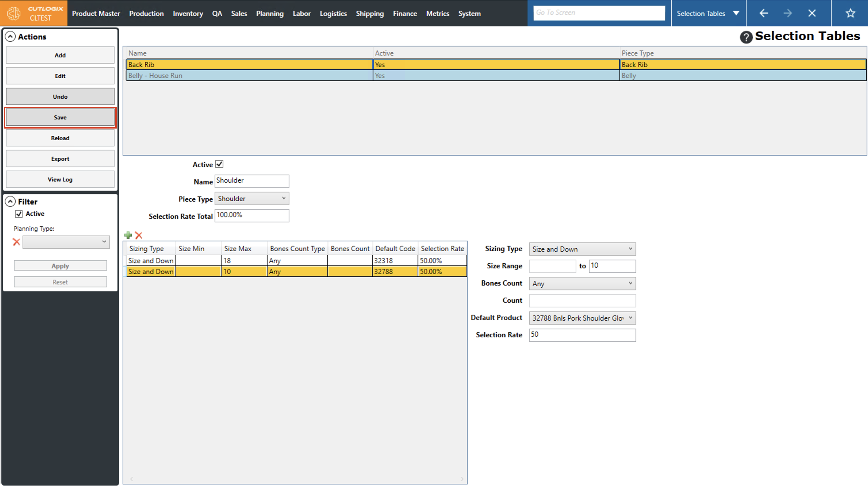Open the Production menu
The height and width of the screenshot is (486, 868).
146,14
